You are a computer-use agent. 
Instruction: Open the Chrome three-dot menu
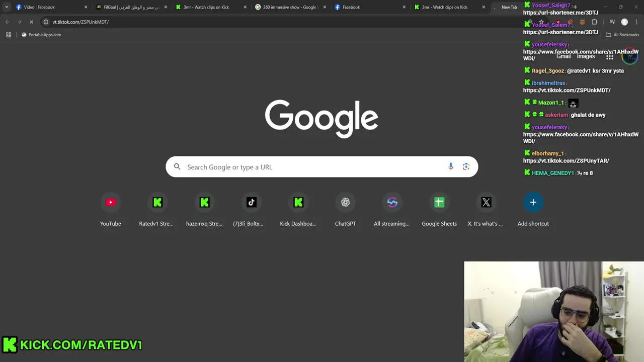click(x=636, y=22)
